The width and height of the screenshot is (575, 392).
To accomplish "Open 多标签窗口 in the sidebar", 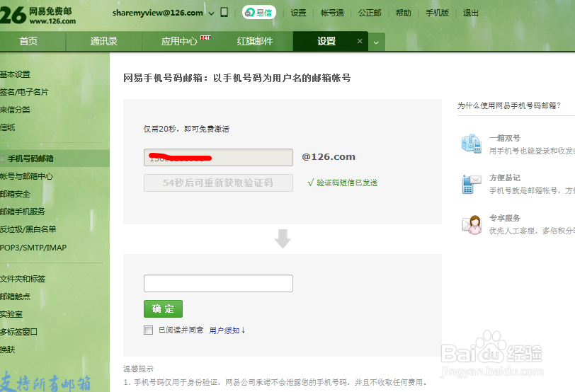I will click(18, 332).
